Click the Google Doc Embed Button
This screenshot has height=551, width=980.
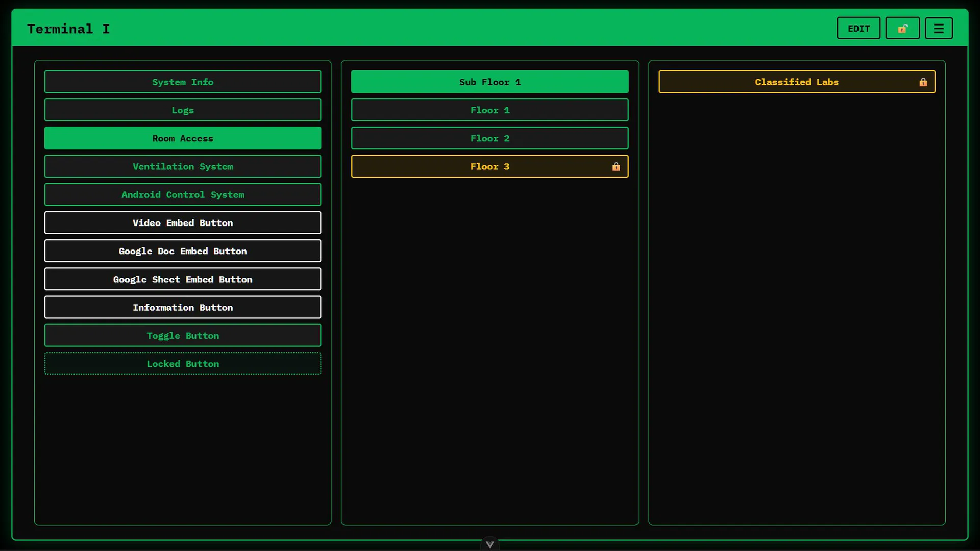pyautogui.click(x=183, y=251)
